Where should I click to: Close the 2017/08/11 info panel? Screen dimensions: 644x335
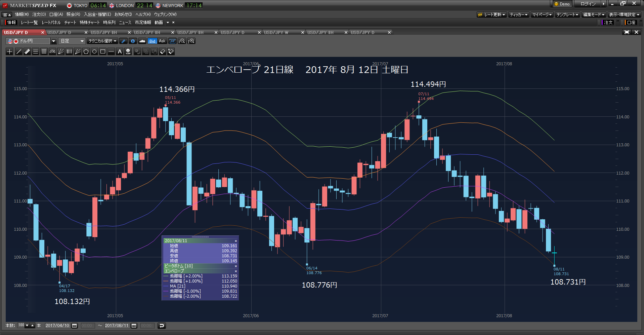coord(235,241)
